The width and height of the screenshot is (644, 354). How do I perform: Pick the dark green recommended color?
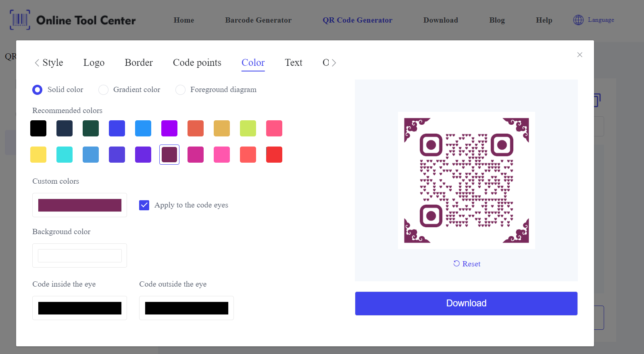tap(91, 128)
